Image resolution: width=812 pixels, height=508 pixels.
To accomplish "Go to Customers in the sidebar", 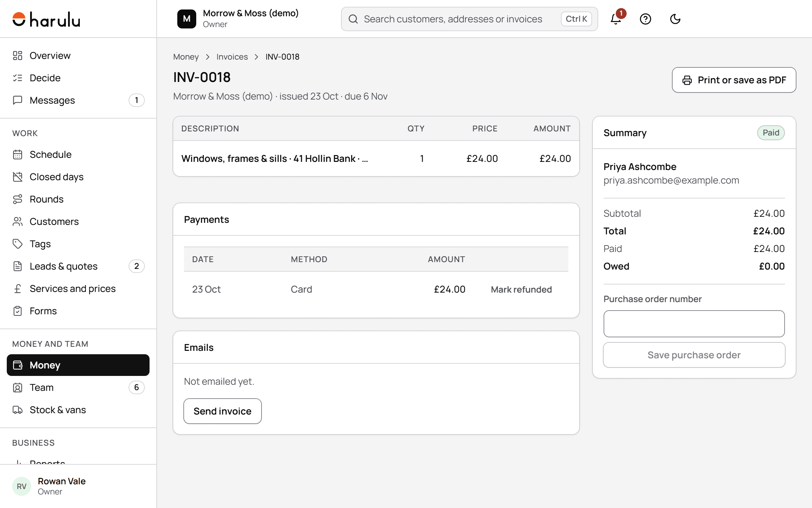I will 78,221.
